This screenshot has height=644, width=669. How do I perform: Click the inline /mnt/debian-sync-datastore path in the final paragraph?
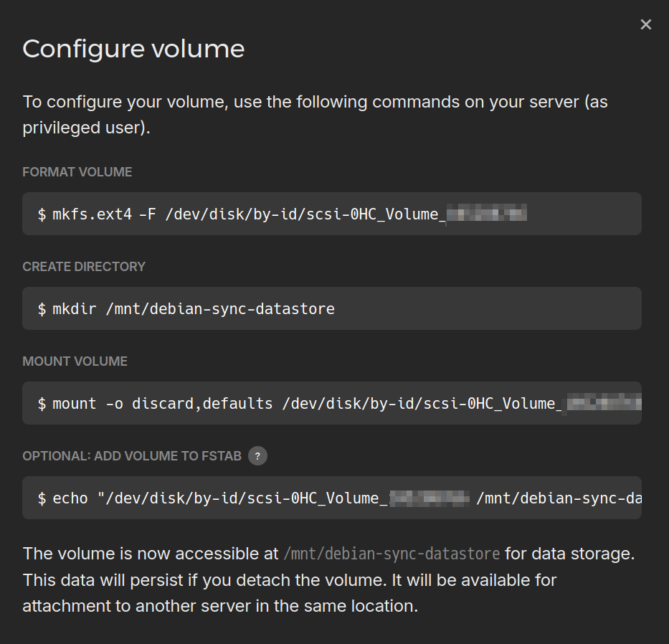[392, 554]
